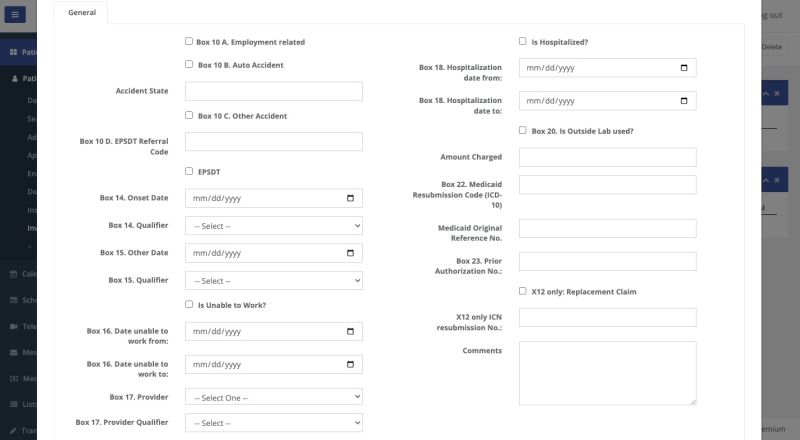Open calendar picker for Box 14 Onset Date
Image resolution: width=800 pixels, height=440 pixels.
pos(350,198)
